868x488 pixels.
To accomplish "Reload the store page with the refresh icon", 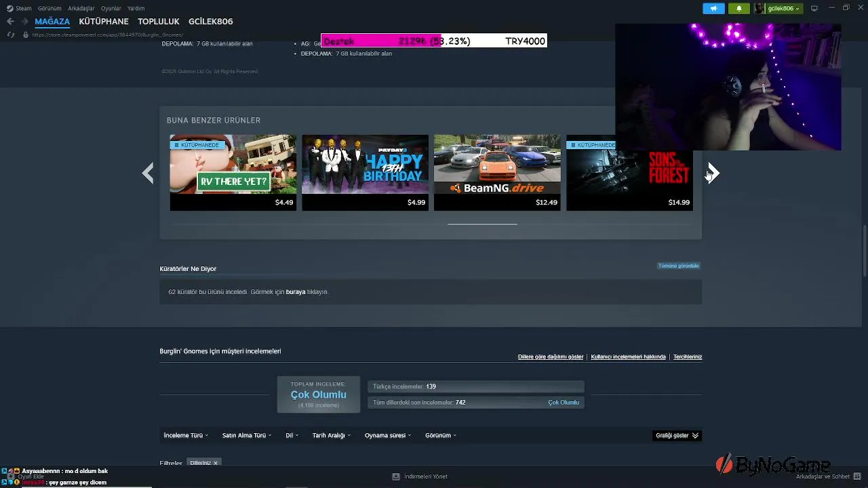I will coord(10,35).
